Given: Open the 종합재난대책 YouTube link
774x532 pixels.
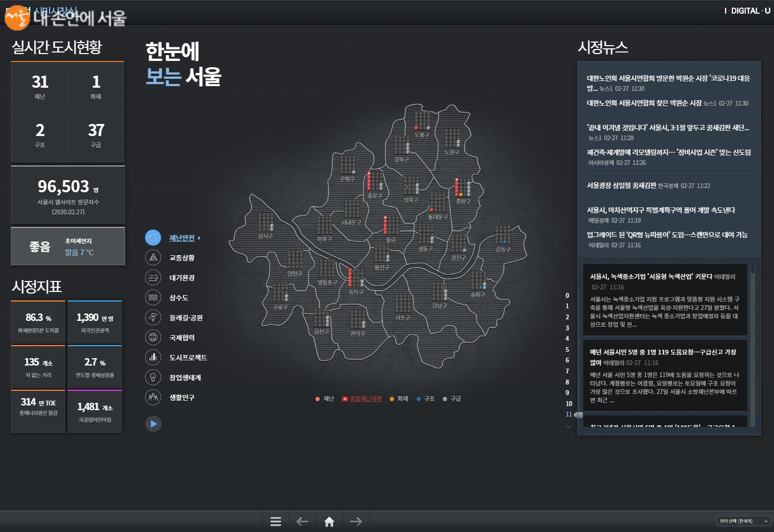Looking at the screenshot, I should [362, 399].
